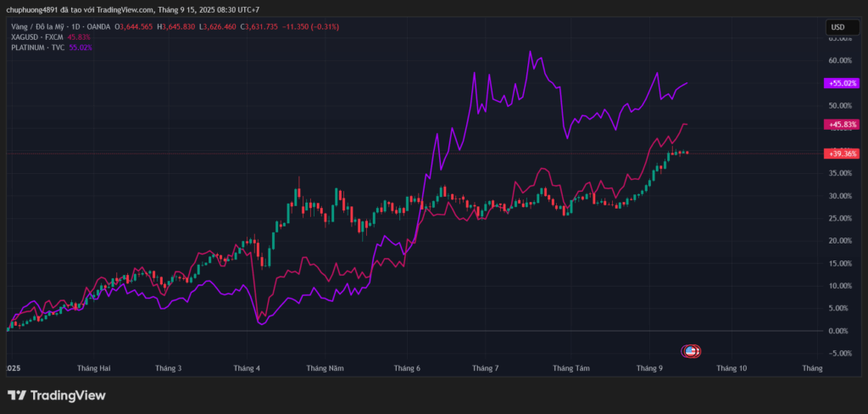Click the 15.00% price axis label
This screenshot has height=414, width=868.
point(840,263)
